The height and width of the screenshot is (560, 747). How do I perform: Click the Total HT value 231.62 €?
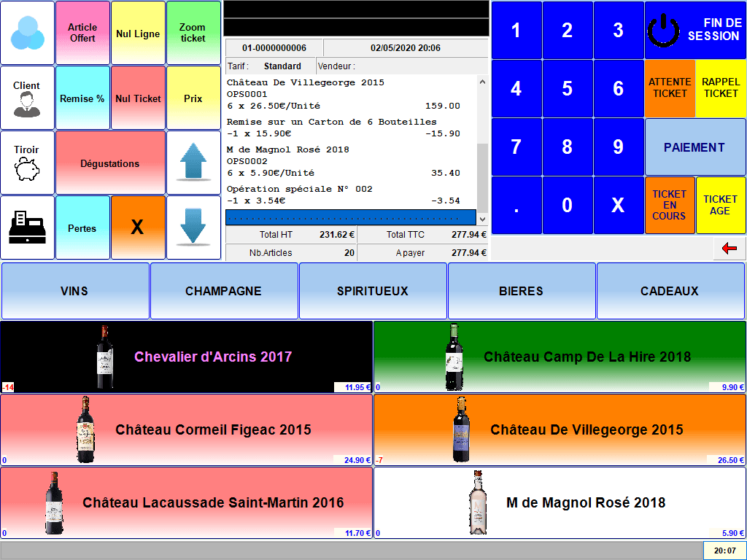[337, 234]
